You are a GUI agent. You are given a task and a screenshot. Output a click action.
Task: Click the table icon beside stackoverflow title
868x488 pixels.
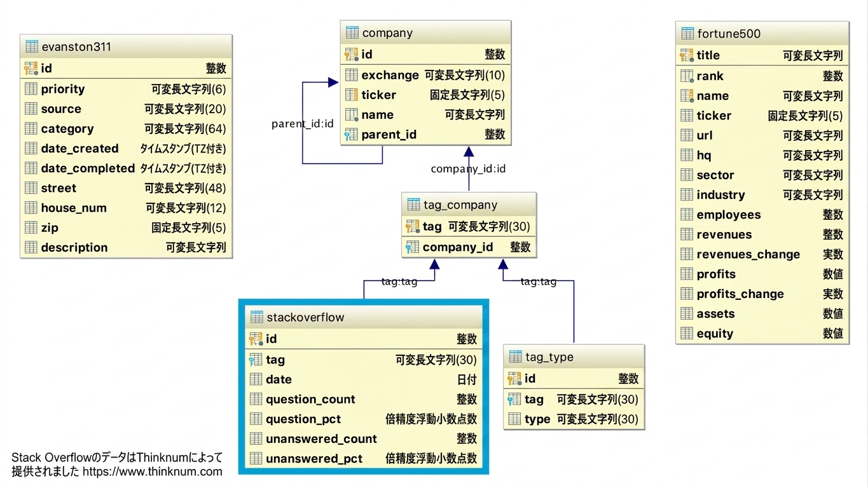coord(257,317)
